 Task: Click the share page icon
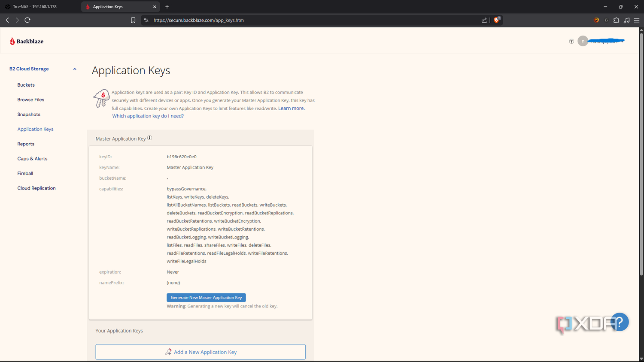click(484, 20)
